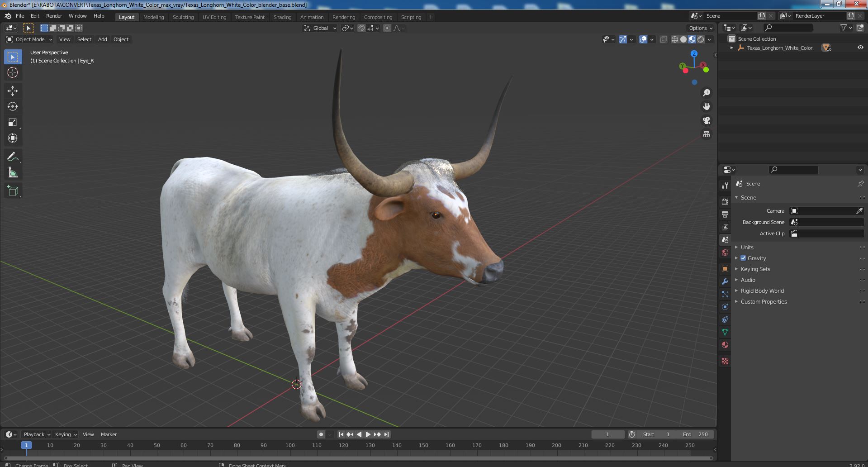Open Material properties sphere icon
Viewport: 868px width, 467px height.
click(725, 345)
